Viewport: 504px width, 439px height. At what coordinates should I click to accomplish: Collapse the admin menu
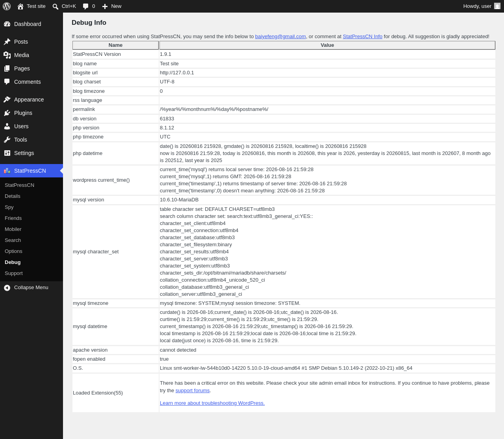click(31, 288)
